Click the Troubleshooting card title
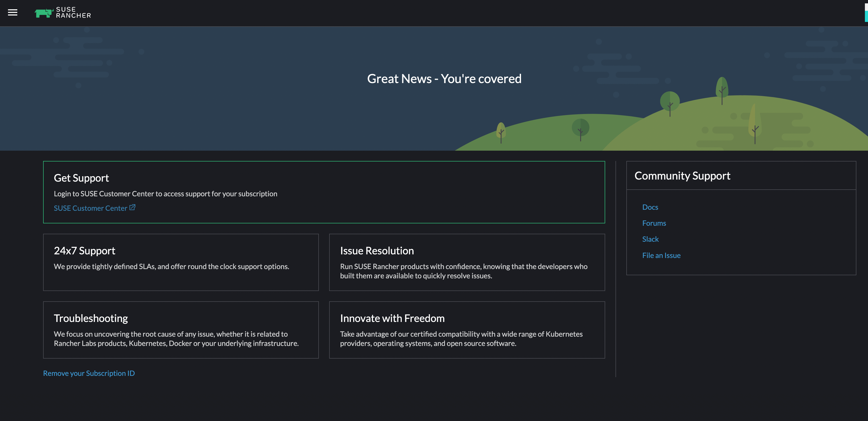 click(91, 318)
